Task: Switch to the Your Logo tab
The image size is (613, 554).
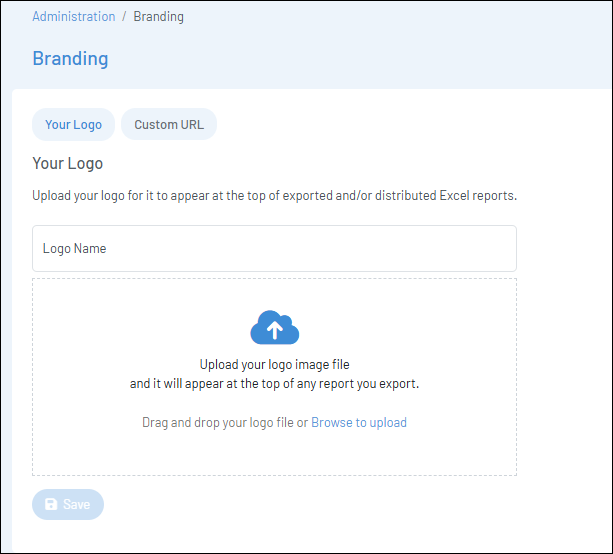Action: (73, 125)
